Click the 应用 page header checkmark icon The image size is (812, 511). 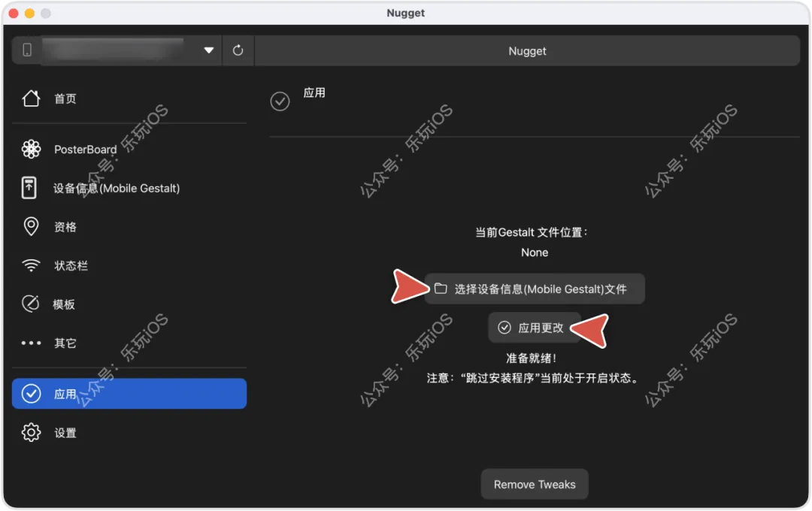pyautogui.click(x=280, y=101)
